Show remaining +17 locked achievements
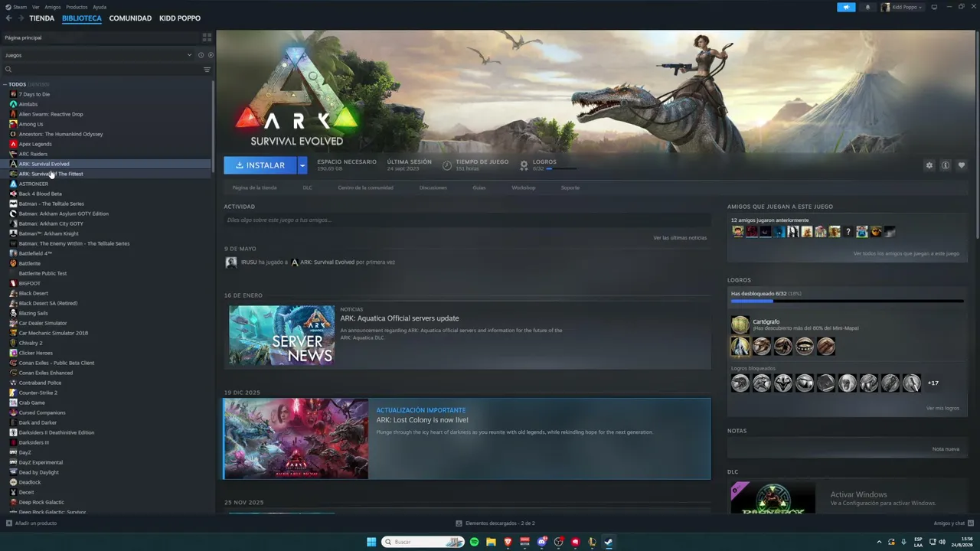Viewport: 980px width, 551px height. point(933,383)
